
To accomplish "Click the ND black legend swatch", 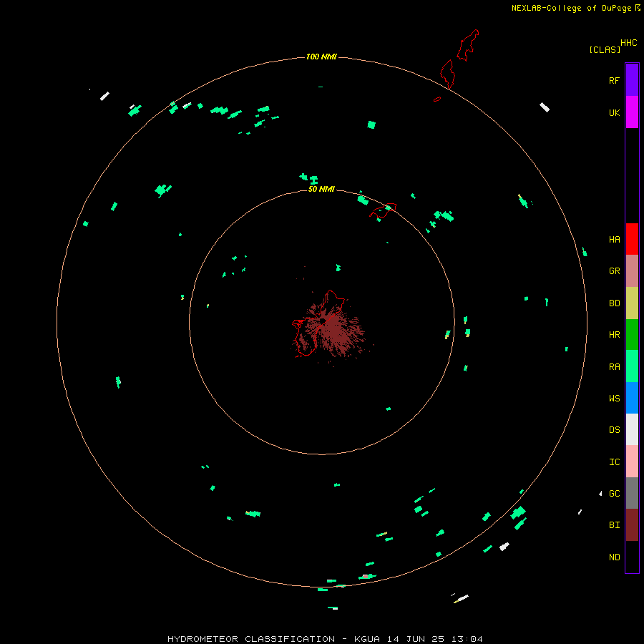I will point(632,557).
